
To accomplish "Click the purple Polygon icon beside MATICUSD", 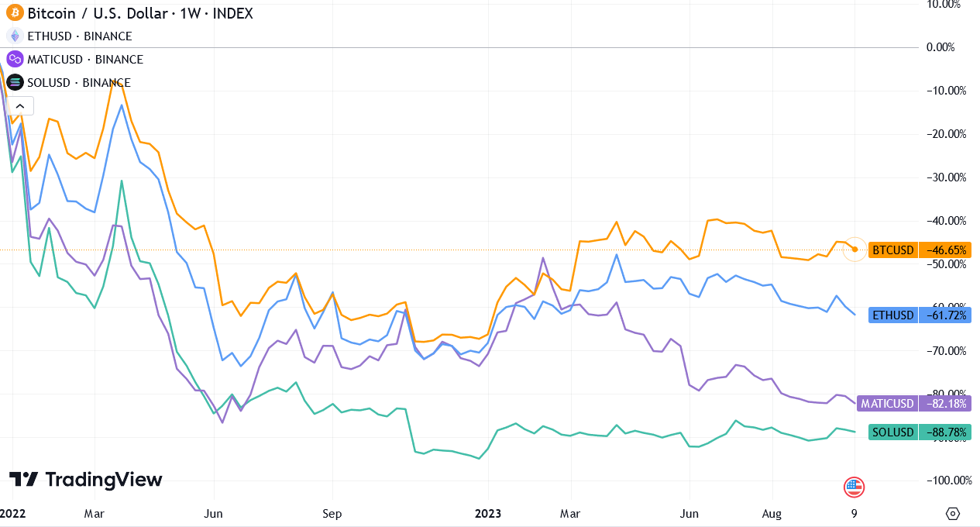I will (13, 59).
